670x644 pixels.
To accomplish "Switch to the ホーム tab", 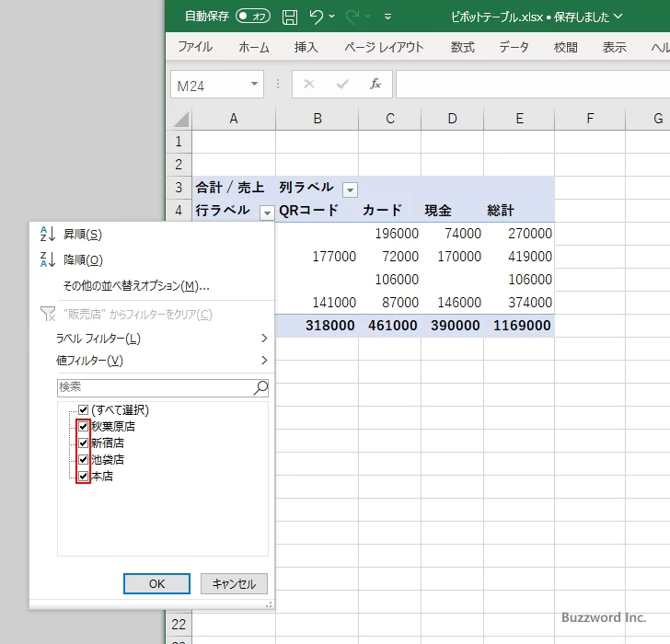I will 254,47.
